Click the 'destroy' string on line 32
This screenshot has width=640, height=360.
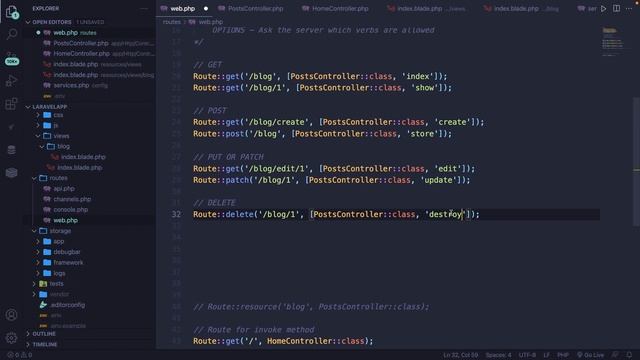point(445,214)
